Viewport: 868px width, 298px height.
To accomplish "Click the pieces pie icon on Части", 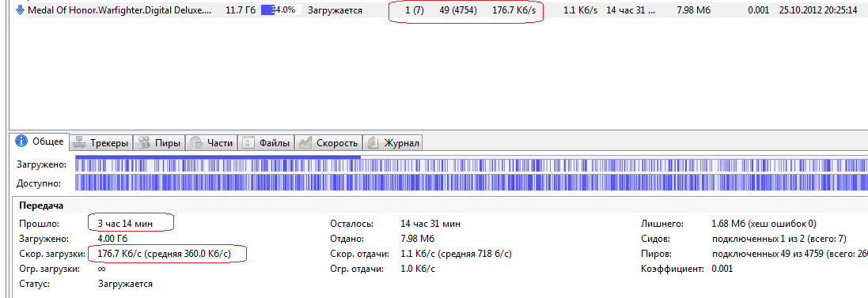I will pyautogui.click(x=196, y=143).
